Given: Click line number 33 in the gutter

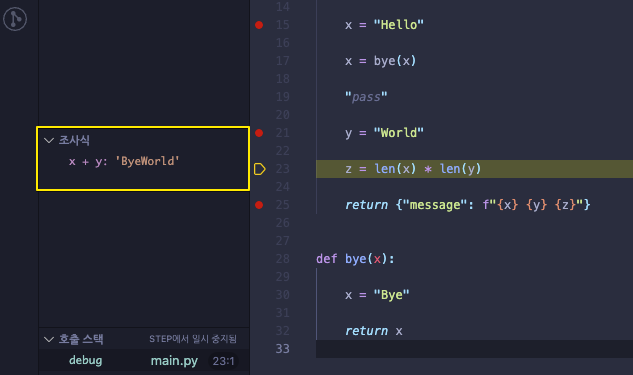Looking at the screenshot, I should (x=283, y=349).
